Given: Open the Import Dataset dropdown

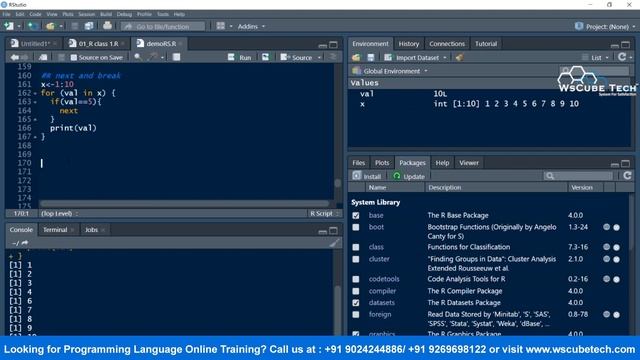Looking at the screenshot, I should (x=416, y=58).
